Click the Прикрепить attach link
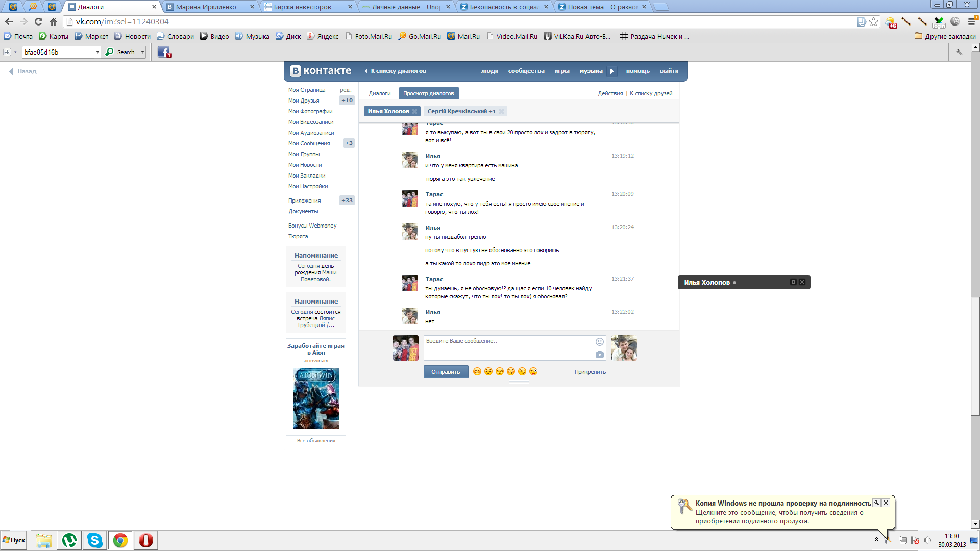The width and height of the screenshot is (980, 551). tap(590, 372)
